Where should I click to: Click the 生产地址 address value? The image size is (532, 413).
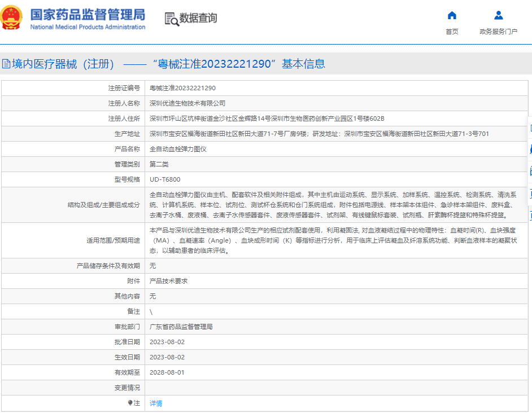[x=319, y=134]
